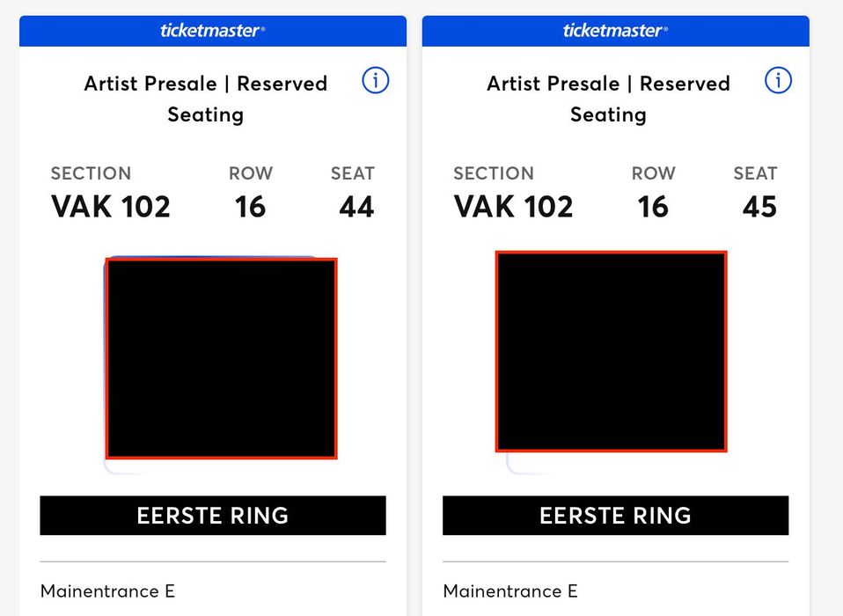Click row number 16 on left ticket
This screenshot has width=843, height=616.
(x=250, y=207)
